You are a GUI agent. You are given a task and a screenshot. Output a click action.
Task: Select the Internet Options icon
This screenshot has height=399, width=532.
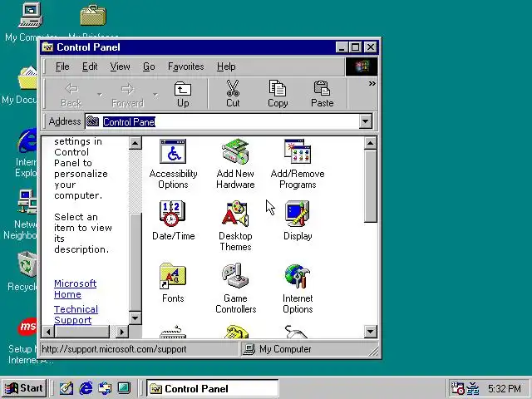tap(298, 288)
